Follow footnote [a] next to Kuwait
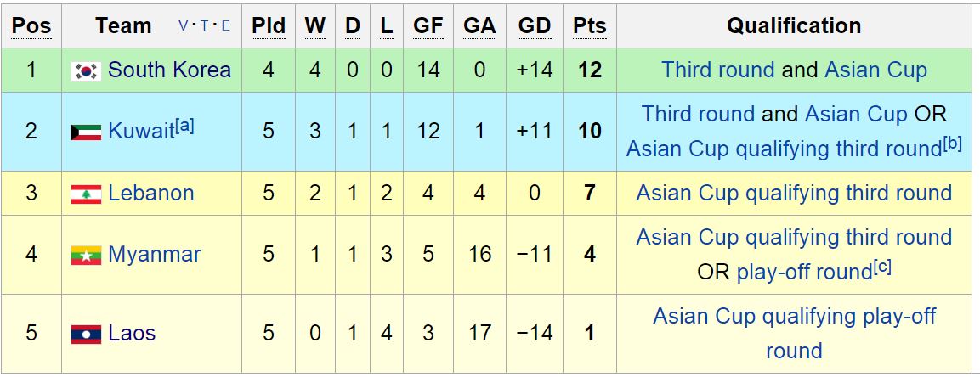The width and height of the screenshot is (980, 377). coord(184,126)
